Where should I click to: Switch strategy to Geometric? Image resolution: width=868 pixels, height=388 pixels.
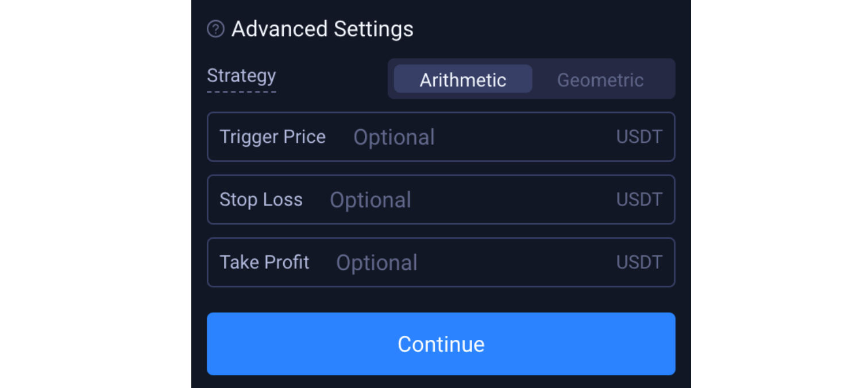tap(600, 79)
